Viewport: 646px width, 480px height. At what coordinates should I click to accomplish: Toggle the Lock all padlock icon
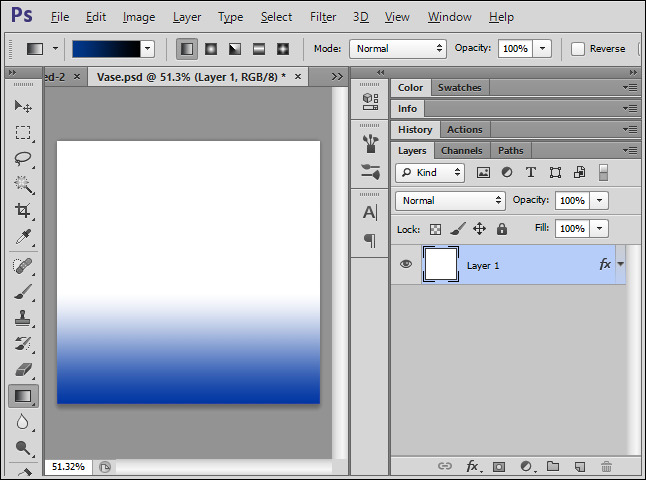pyautogui.click(x=502, y=229)
